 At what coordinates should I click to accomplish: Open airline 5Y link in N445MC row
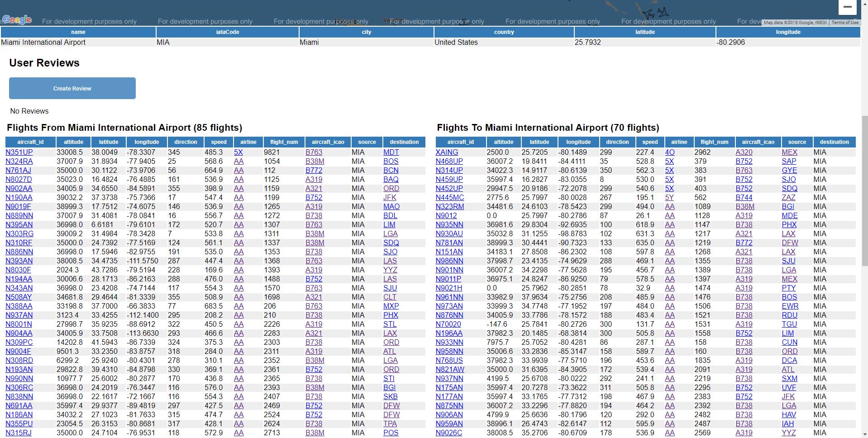tap(669, 198)
